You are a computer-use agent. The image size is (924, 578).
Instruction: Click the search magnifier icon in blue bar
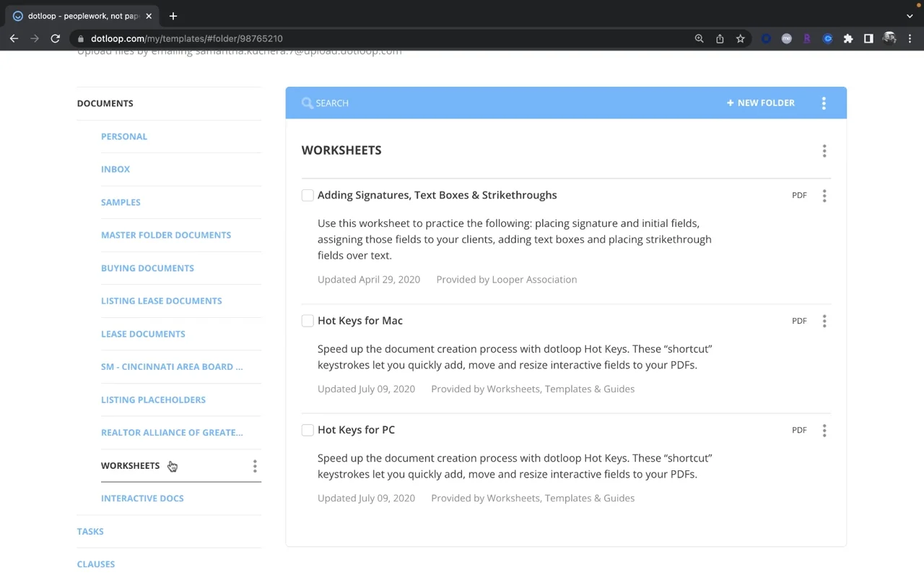click(x=308, y=103)
